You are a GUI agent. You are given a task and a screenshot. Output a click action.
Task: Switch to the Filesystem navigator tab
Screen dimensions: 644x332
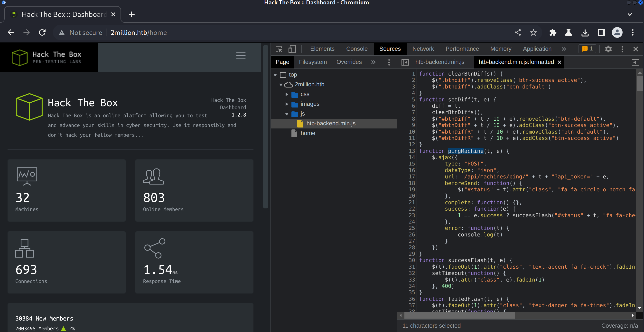(x=313, y=62)
